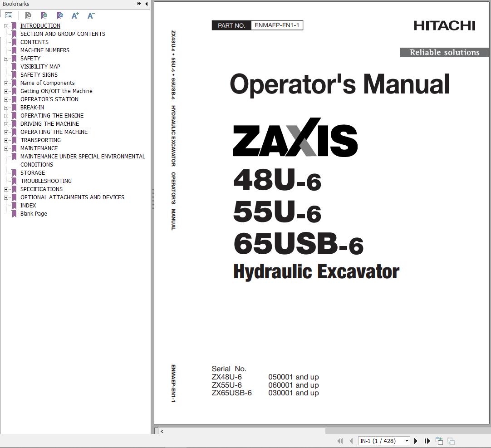Viewport: 491px width, 448px height.
Task: Click the previous view icon
Action: (x=439, y=441)
